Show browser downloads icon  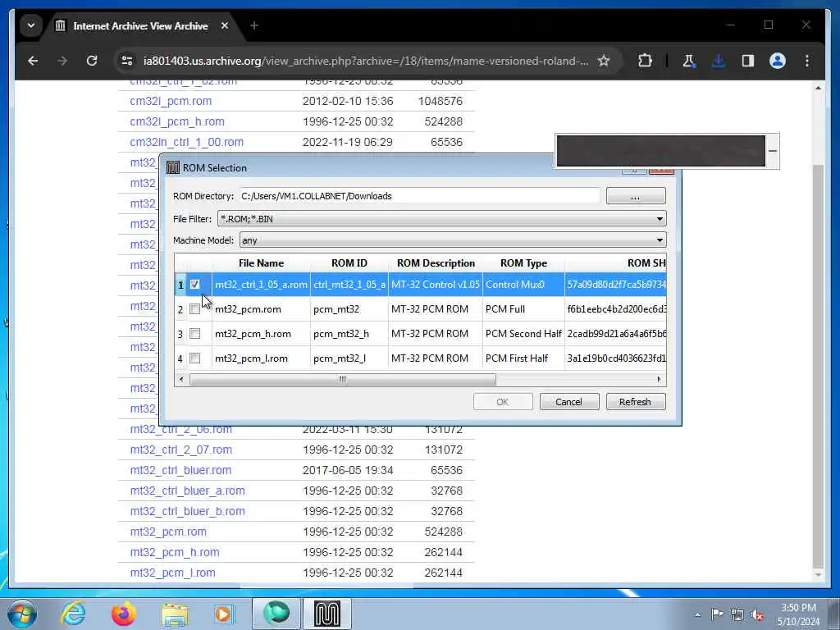pos(719,61)
